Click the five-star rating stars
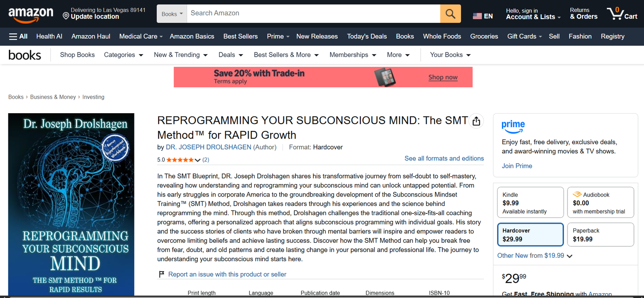 [x=180, y=160]
